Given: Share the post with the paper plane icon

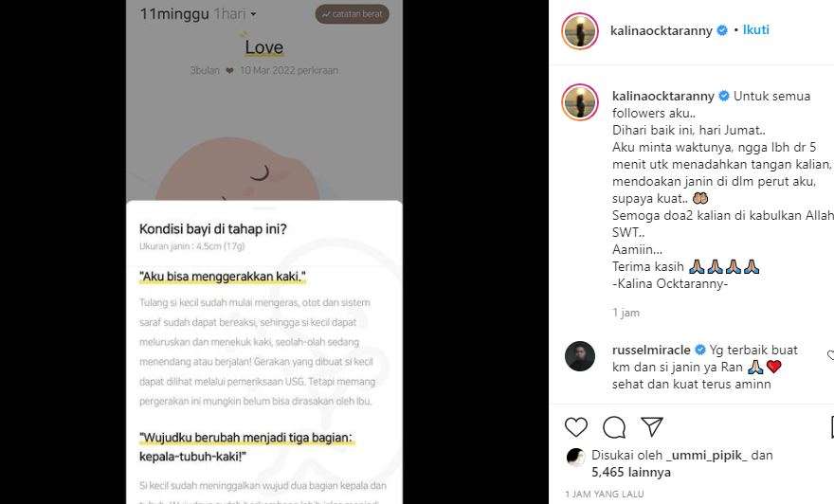Looking at the screenshot, I should pos(652,426).
